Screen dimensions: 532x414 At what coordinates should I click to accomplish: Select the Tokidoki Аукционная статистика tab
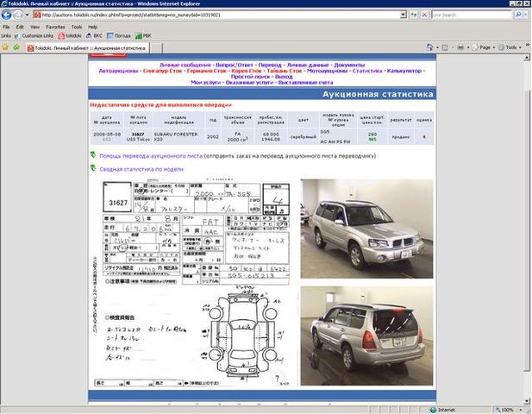[x=87, y=48]
